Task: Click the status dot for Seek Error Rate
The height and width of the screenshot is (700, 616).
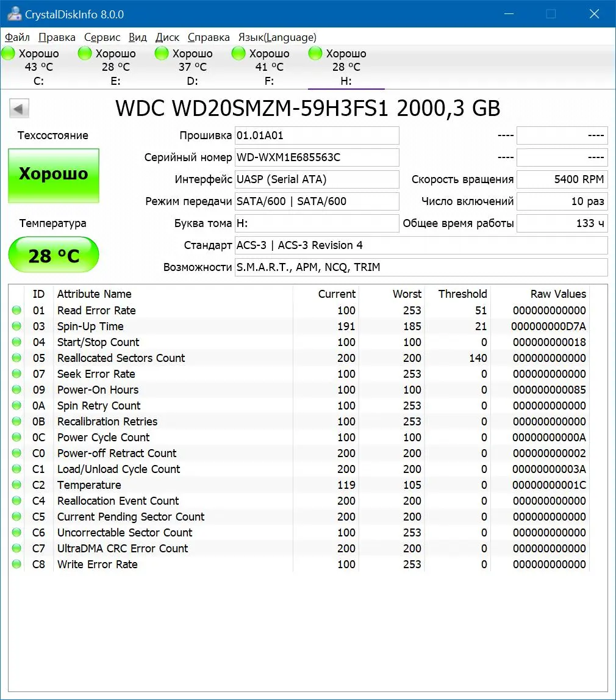Action: (x=16, y=373)
